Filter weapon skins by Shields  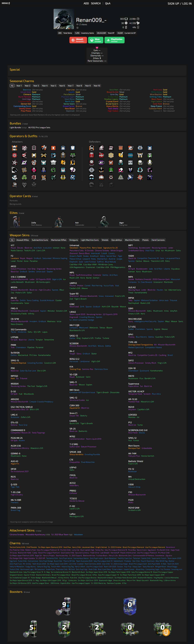tap(105, 240)
